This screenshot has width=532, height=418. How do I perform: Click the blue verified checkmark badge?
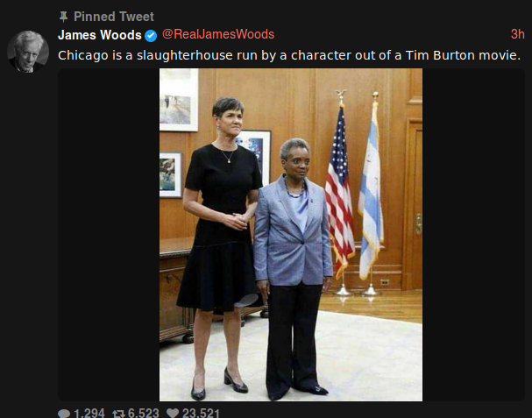[151, 36]
